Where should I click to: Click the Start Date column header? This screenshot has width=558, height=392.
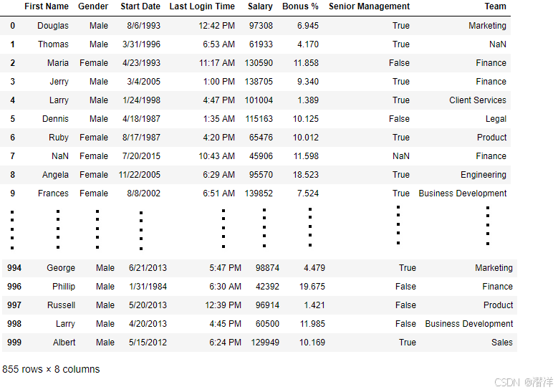(x=140, y=6)
